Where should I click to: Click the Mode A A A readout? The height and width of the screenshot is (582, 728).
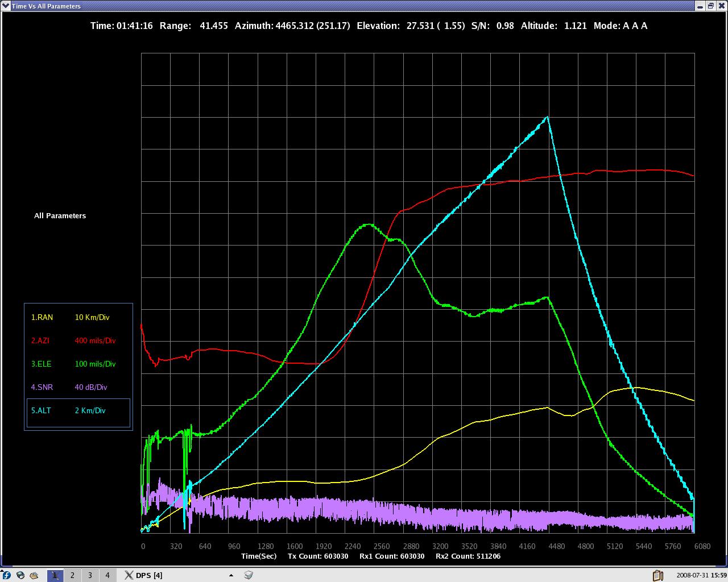(621, 26)
